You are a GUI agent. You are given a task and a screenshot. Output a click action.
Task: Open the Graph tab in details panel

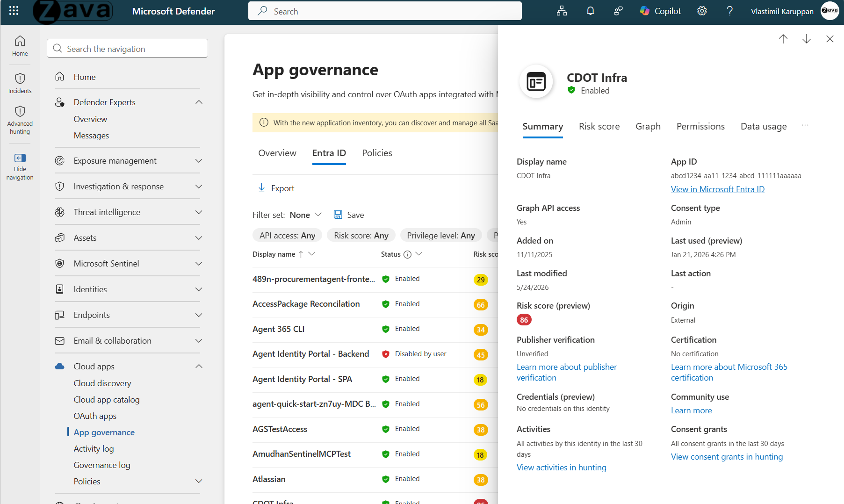(x=648, y=127)
